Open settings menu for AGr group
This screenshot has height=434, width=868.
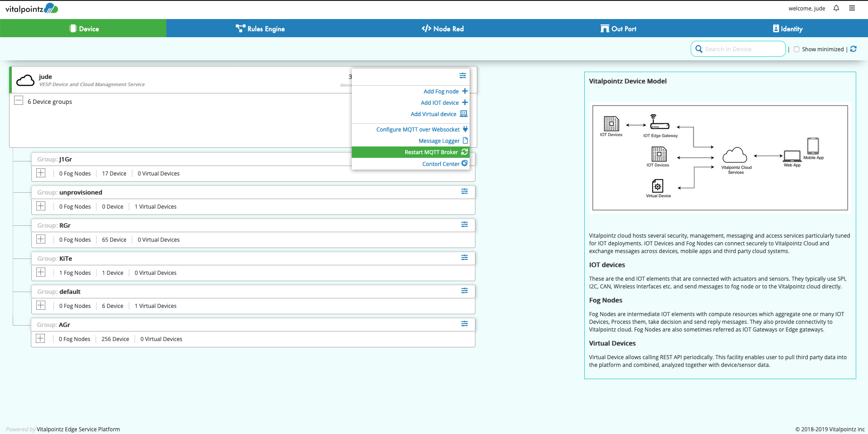(x=465, y=324)
